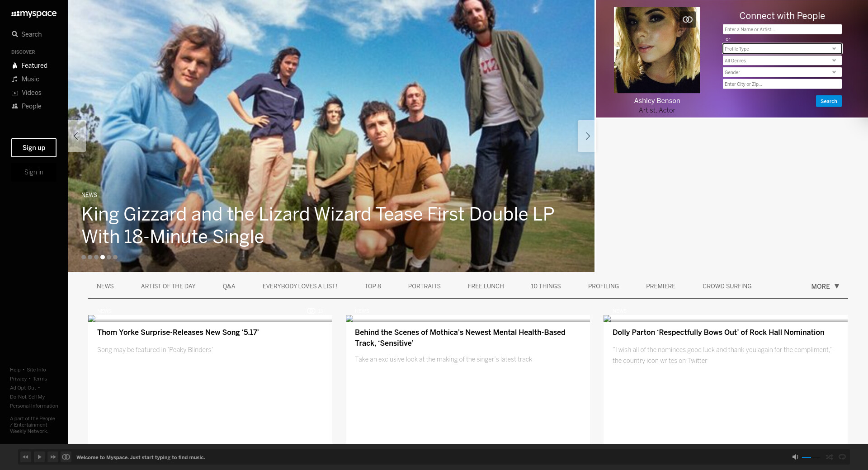Select fourth hero carousel dot

point(103,257)
